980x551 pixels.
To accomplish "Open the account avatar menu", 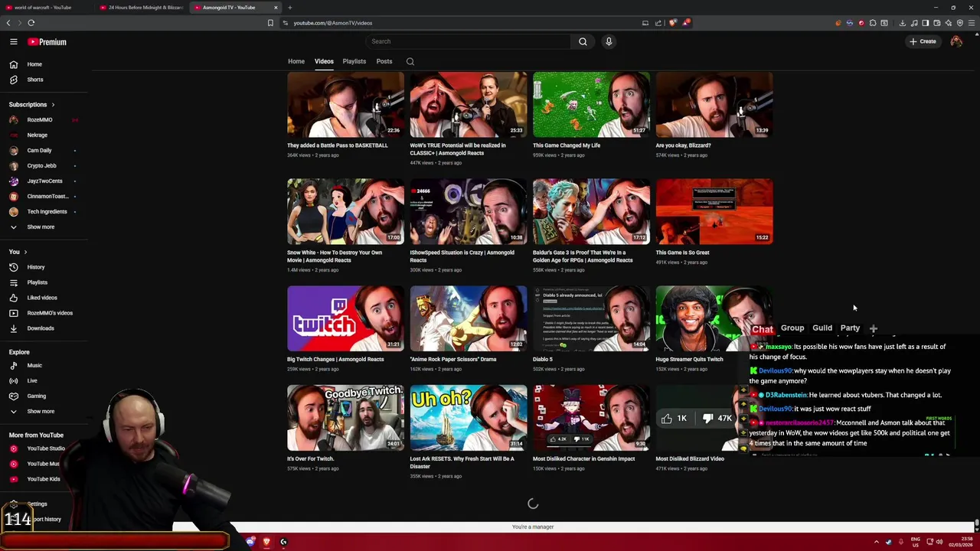I will click(x=956, y=41).
